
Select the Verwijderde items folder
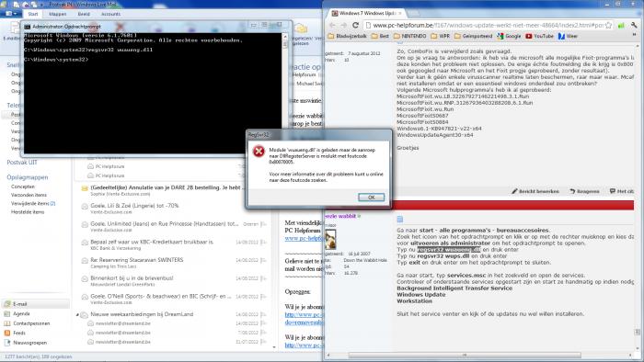(x=33, y=203)
